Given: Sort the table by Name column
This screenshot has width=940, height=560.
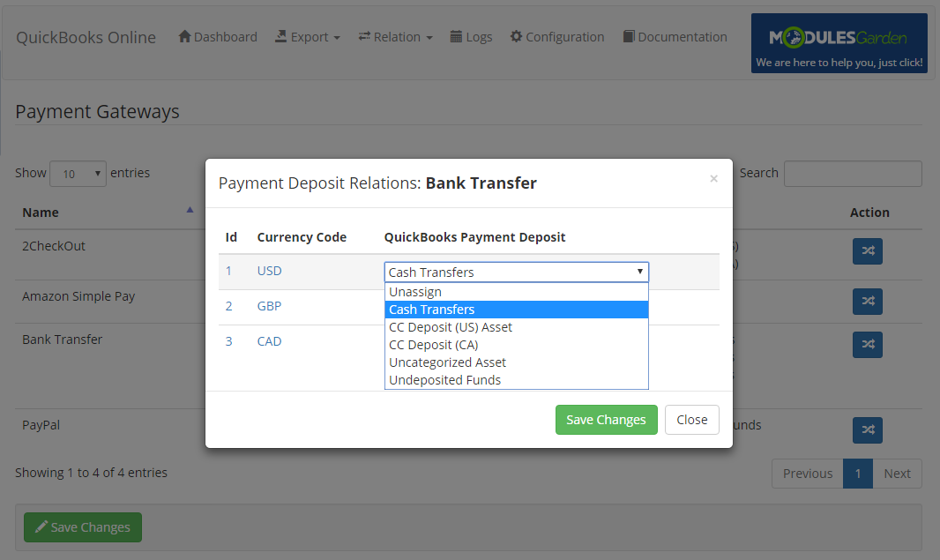Looking at the screenshot, I should click(108, 213).
